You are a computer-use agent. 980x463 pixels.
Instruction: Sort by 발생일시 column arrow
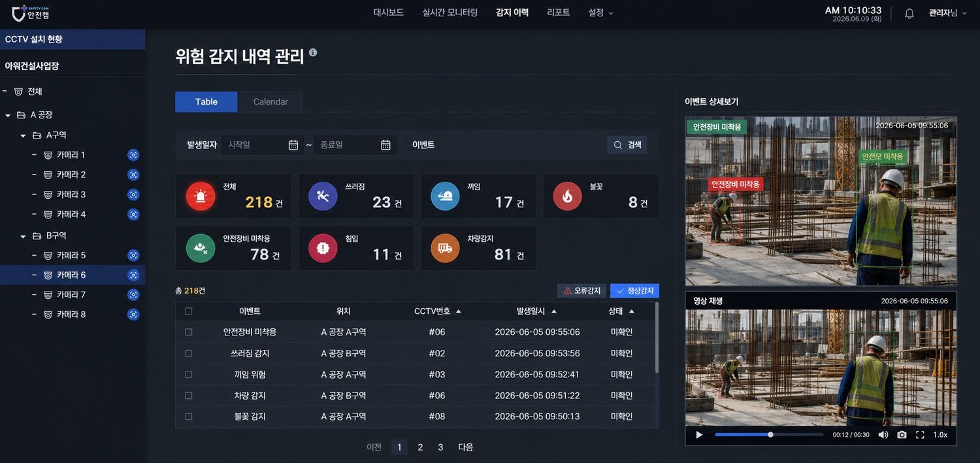(554, 311)
